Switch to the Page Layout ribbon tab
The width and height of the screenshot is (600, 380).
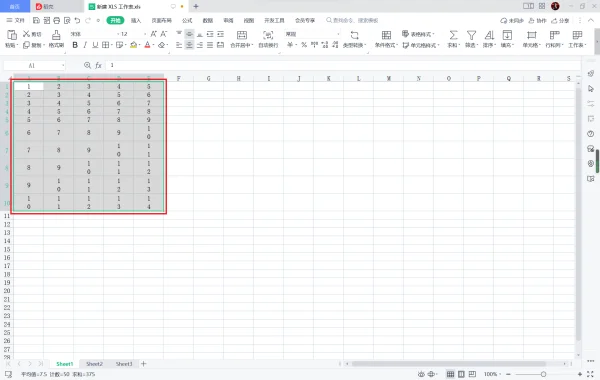click(x=161, y=20)
